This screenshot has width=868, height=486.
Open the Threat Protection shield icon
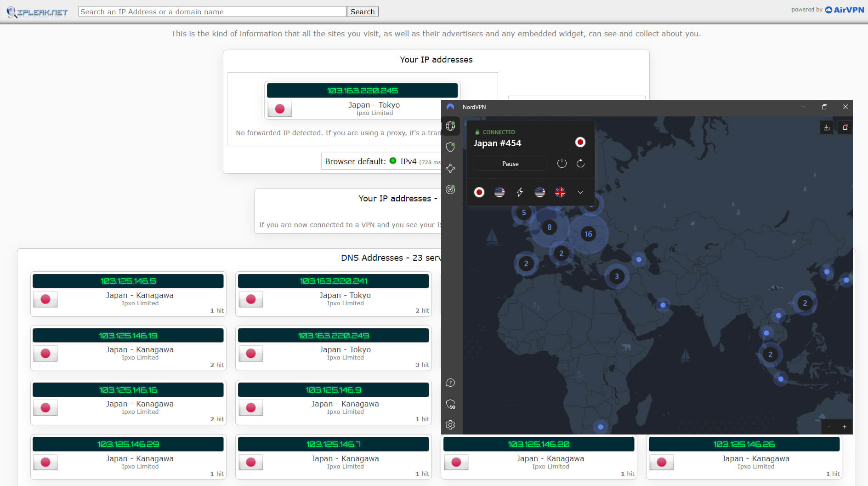pyautogui.click(x=450, y=147)
